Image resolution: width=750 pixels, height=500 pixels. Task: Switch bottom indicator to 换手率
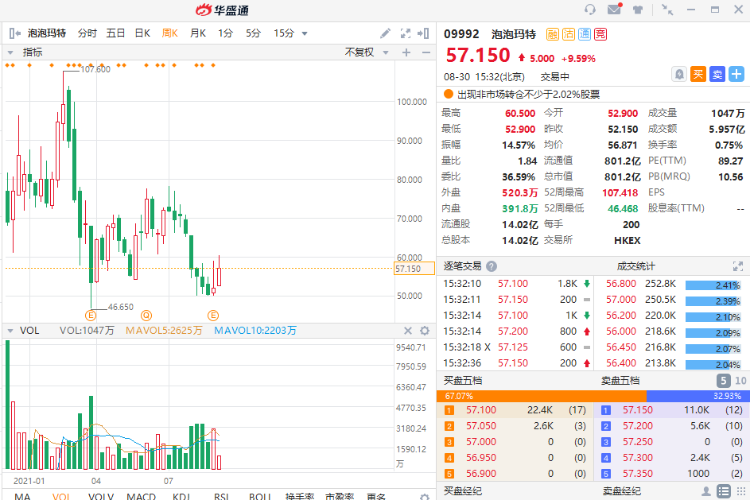coord(299,496)
